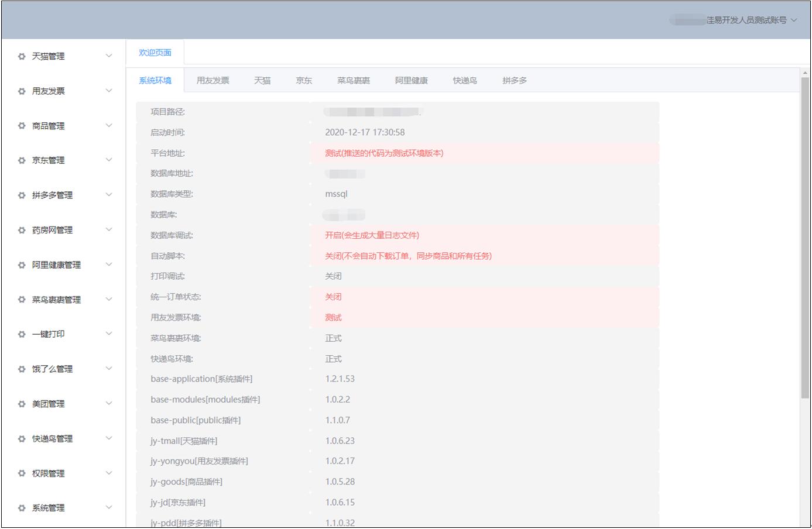Click the gear icon next to 京东管理
The image size is (812, 529).
click(x=22, y=160)
